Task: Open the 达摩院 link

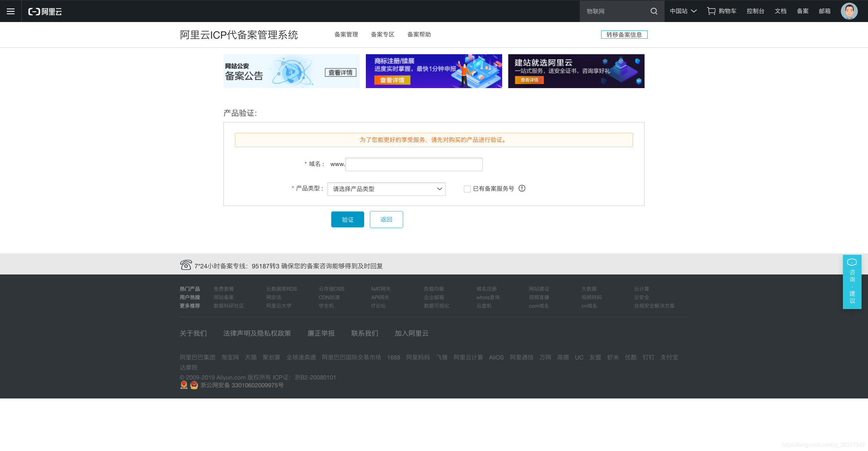Action: click(x=189, y=367)
